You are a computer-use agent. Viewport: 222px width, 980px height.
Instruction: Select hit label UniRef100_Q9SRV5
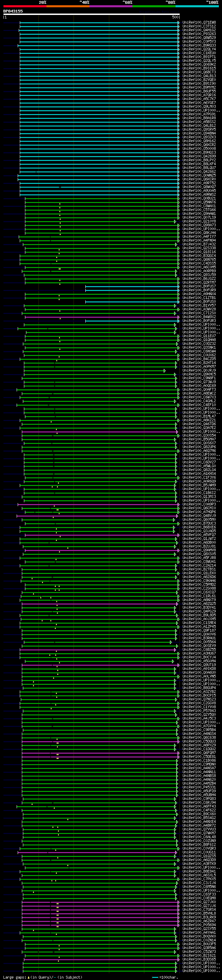pos(199,129)
